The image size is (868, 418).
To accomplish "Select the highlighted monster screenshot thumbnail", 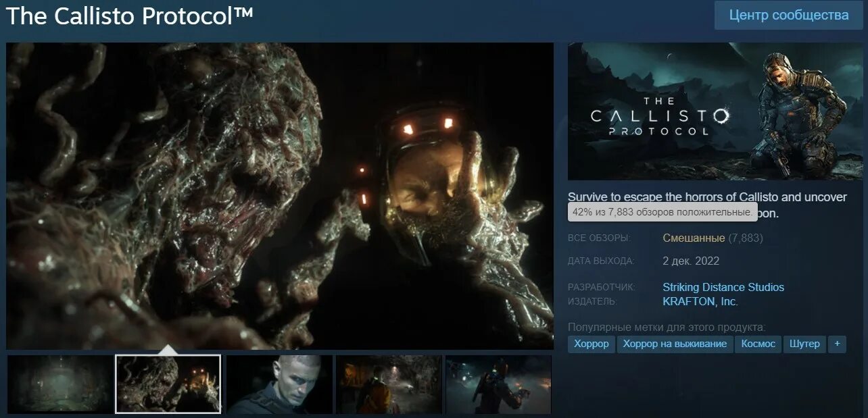I will [168, 384].
